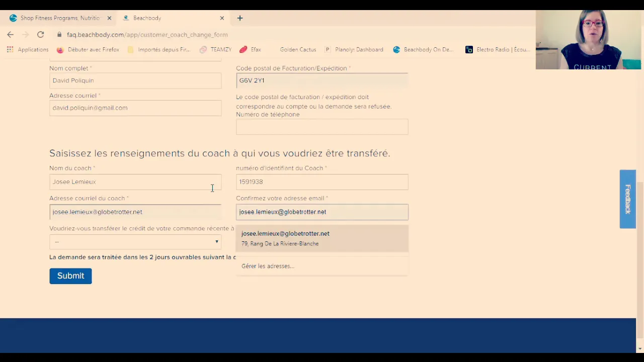Image resolution: width=644 pixels, height=362 pixels.
Task: Open Importés depuis Firefox bookmark folder
Action: [x=159, y=49]
